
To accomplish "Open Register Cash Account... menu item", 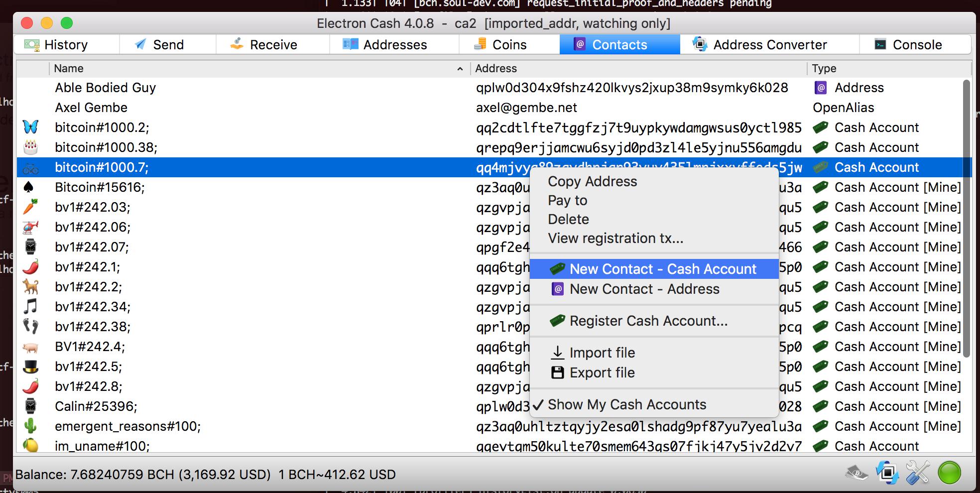I will pyautogui.click(x=654, y=321).
